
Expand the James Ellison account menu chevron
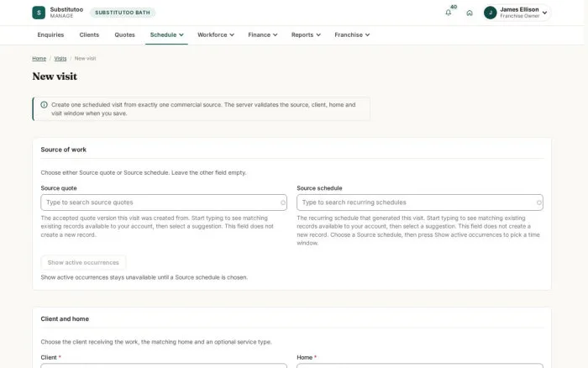(x=544, y=13)
